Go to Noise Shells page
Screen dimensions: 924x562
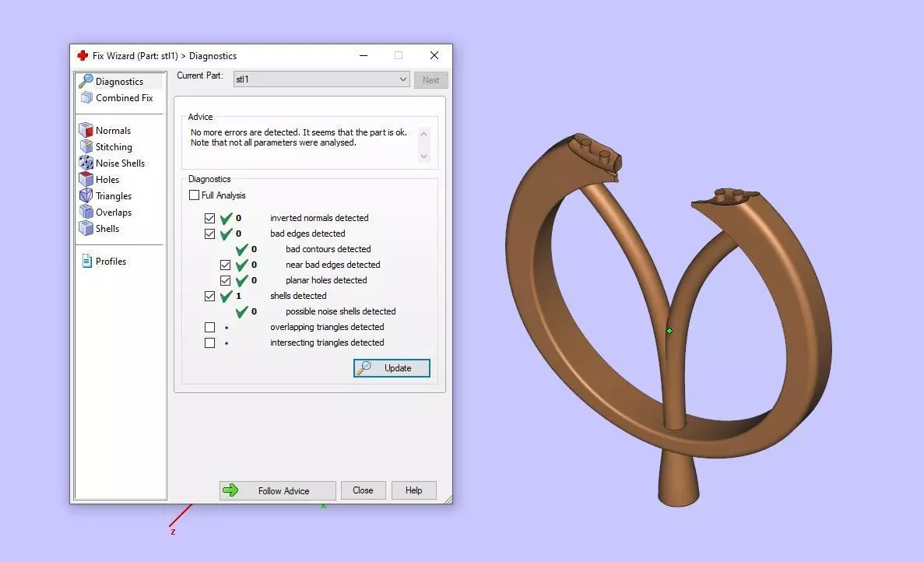click(x=120, y=163)
